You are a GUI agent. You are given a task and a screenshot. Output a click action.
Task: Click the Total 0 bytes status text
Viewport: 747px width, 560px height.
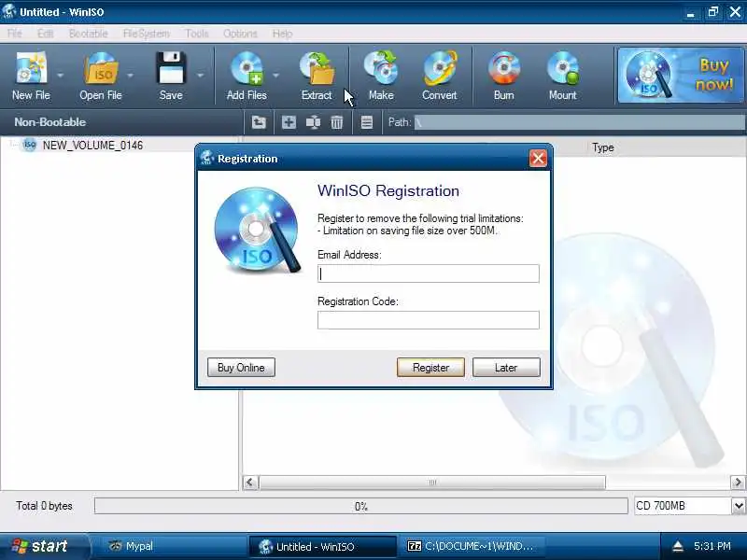(x=44, y=506)
